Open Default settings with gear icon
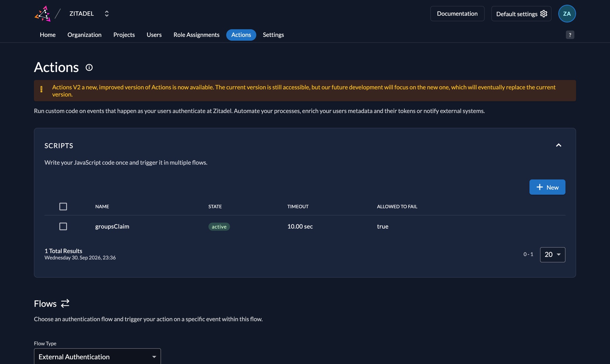Viewport: 610px width, 364px height. click(x=521, y=14)
